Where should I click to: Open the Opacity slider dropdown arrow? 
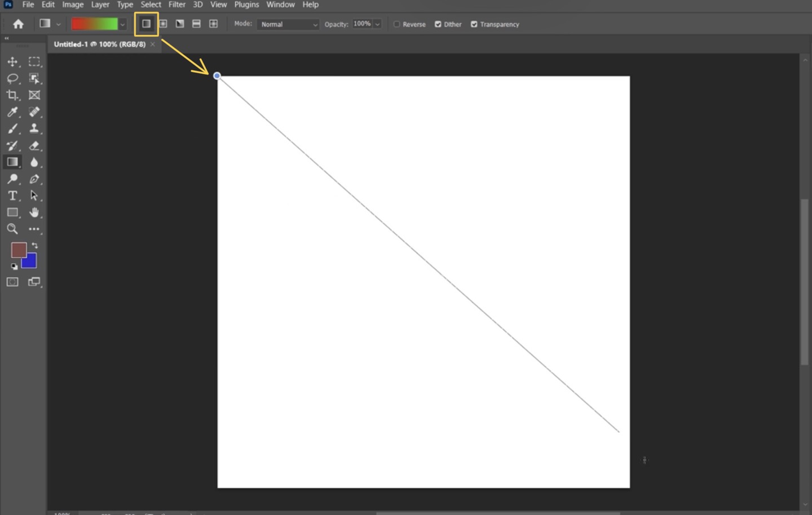(377, 24)
